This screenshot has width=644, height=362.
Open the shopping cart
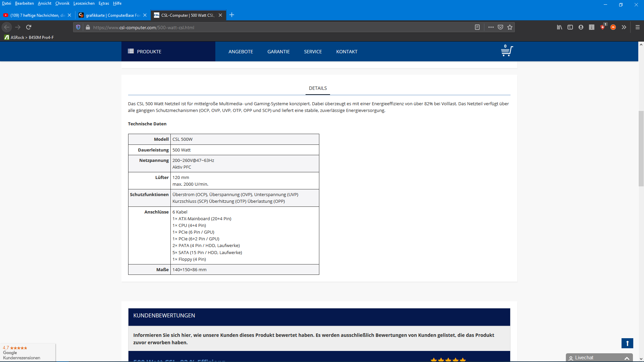click(x=506, y=51)
